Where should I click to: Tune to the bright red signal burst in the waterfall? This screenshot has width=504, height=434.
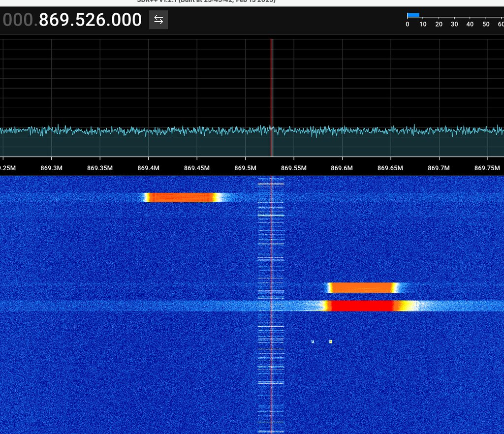[x=362, y=306]
